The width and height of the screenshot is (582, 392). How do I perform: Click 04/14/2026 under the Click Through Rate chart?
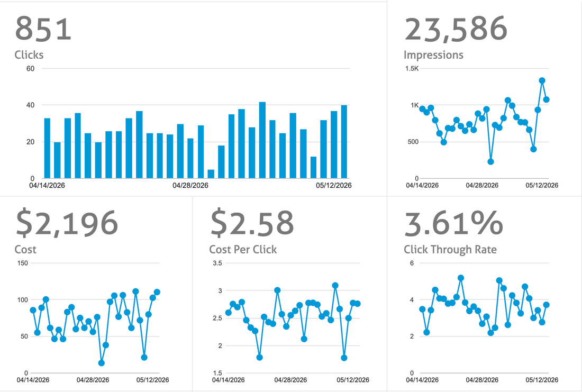(422, 380)
